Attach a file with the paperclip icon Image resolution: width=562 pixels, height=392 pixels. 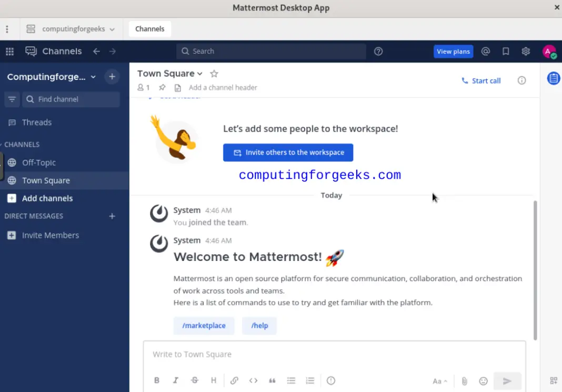(464, 380)
